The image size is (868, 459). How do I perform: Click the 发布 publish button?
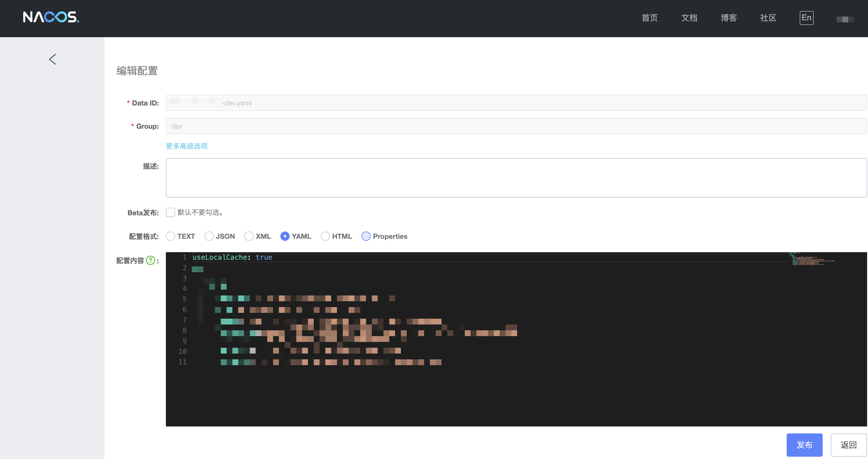pos(804,445)
